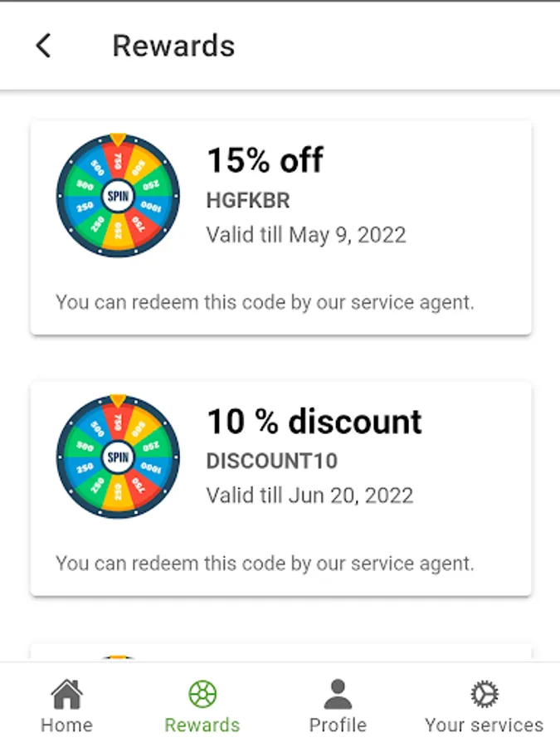The image size is (560, 747).
Task: Switch to the Home tab label
Action: (66, 725)
